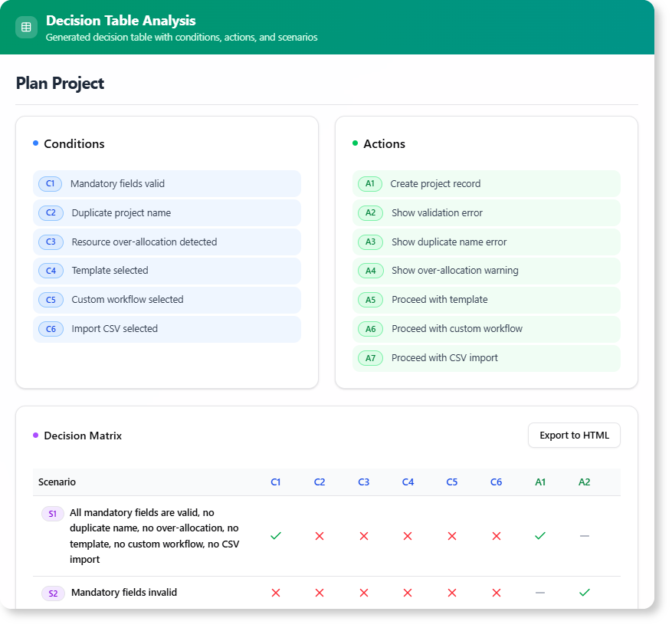Select the C1 Mandatory fields valid badge
The height and width of the screenshot is (628, 672).
coord(51,183)
